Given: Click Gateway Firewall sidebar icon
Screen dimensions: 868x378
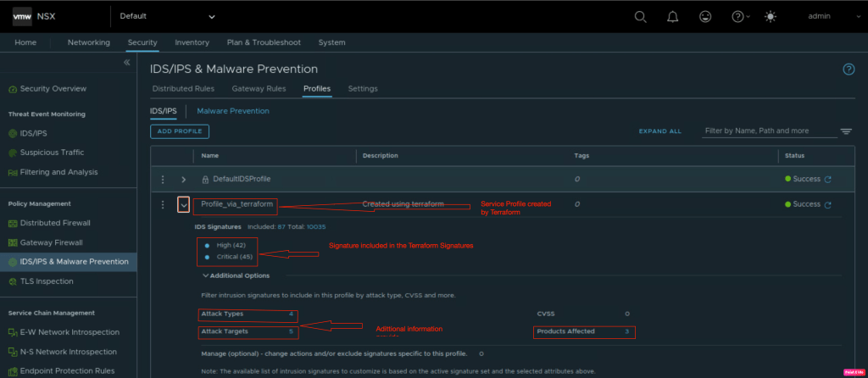Looking at the screenshot, I should pyautogui.click(x=13, y=243).
